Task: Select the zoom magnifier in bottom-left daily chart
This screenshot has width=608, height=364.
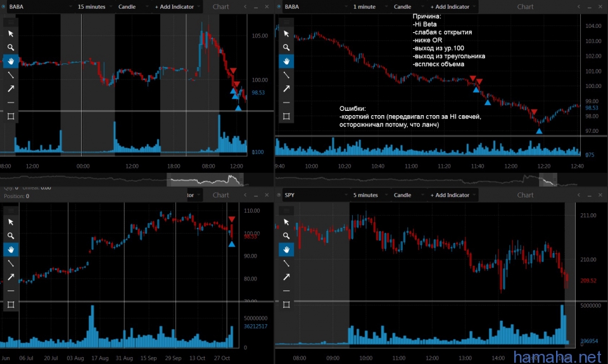Action: pyautogui.click(x=11, y=235)
